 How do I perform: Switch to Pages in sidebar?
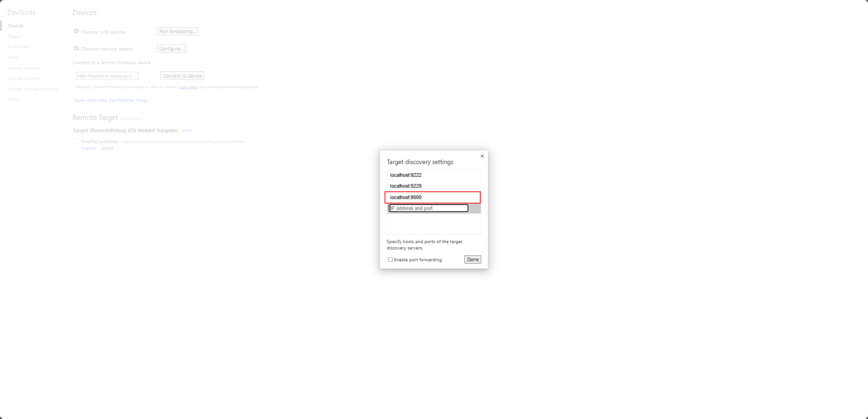tap(14, 36)
